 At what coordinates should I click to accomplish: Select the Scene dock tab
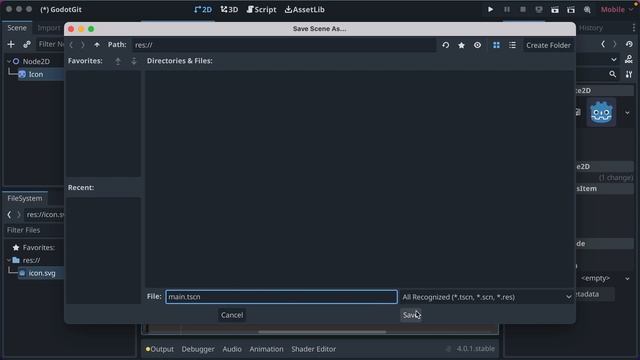(x=17, y=28)
